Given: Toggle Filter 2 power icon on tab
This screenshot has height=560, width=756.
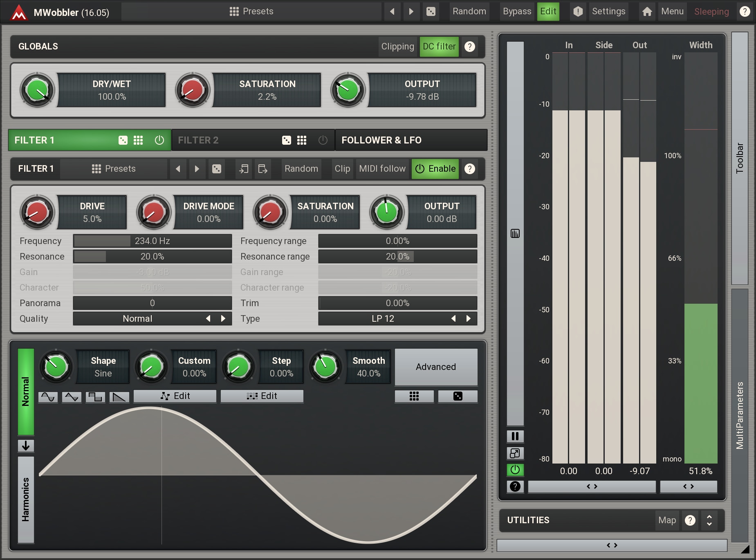Looking at the screenshot, I should 323,140.
